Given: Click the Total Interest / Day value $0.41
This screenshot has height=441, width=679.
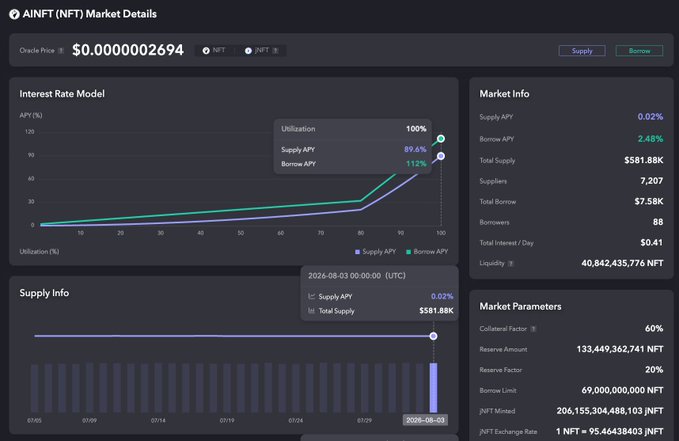Looking at the screenshot, I should (x=652, y=243).
